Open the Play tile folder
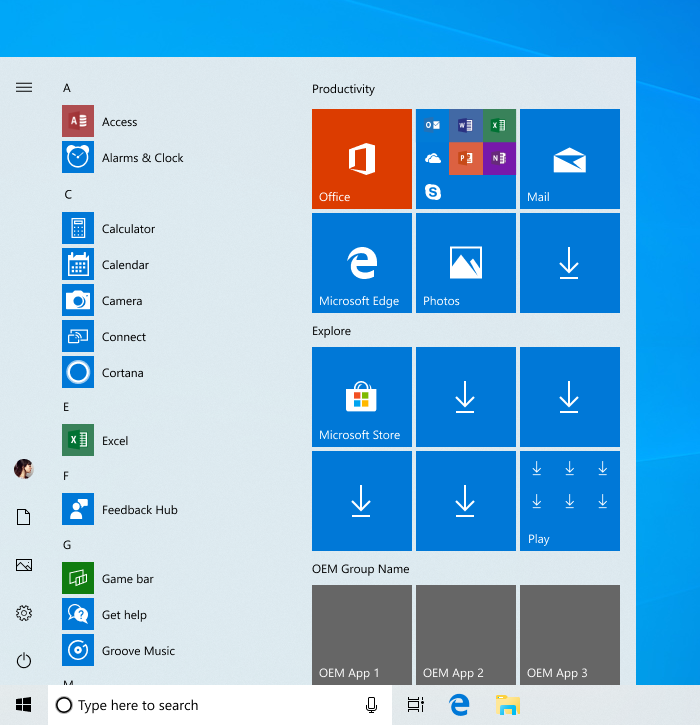Viewport: 700px width, 725px height. tap(569, 501)
